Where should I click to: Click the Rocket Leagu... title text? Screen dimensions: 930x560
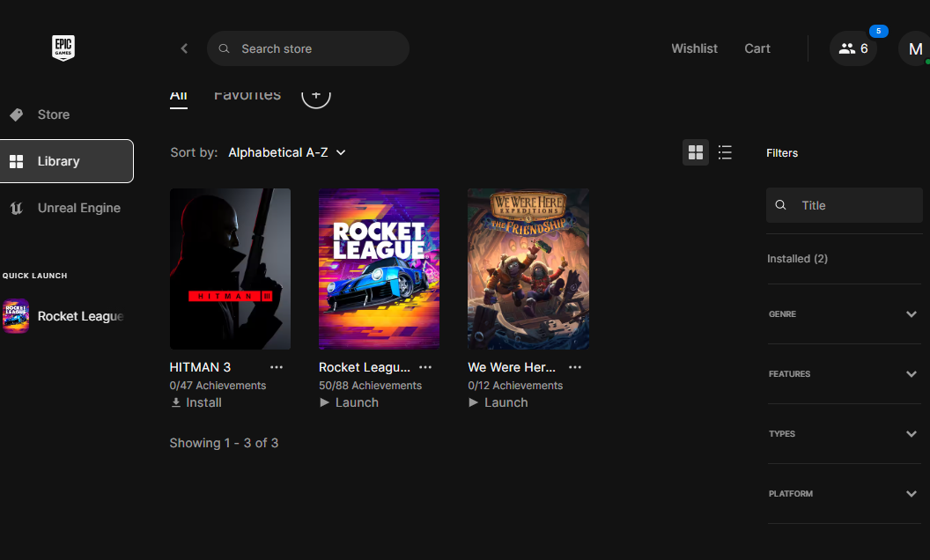pos(365,367)
